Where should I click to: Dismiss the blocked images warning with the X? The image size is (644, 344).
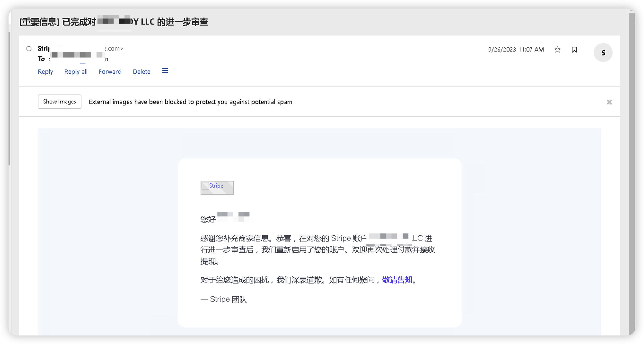(609, 102)
